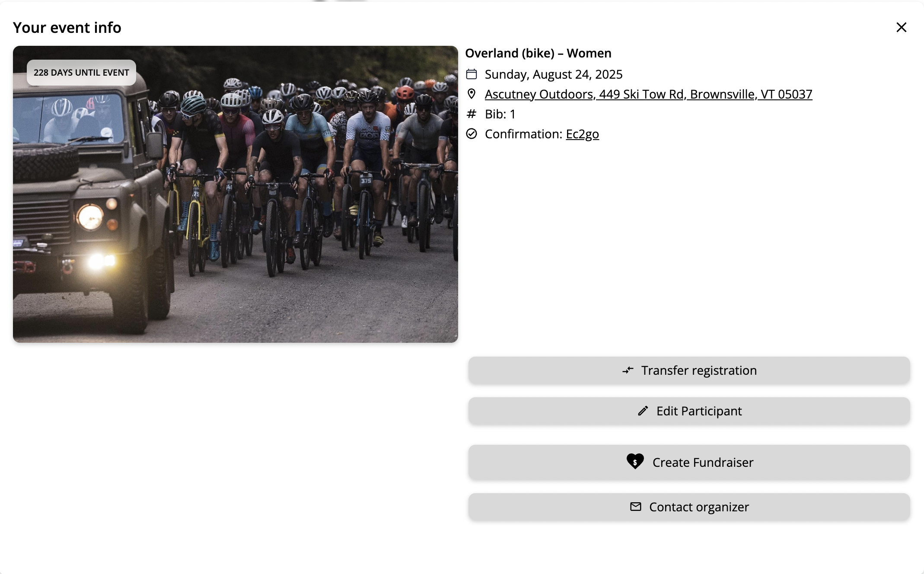Image resolution: width=924 pixels, height=574 pixels.
Task: Start Create Fundraiser
Action: click(689, 462)
